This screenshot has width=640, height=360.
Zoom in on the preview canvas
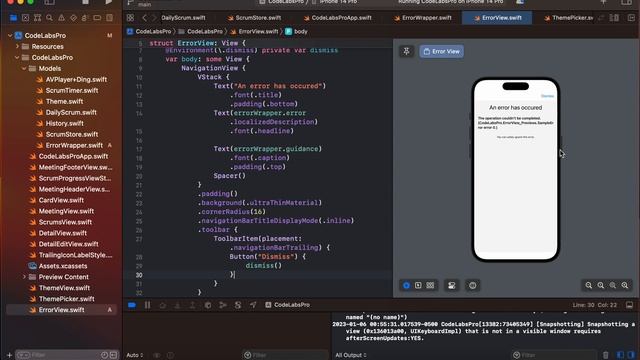coord(625,285)
